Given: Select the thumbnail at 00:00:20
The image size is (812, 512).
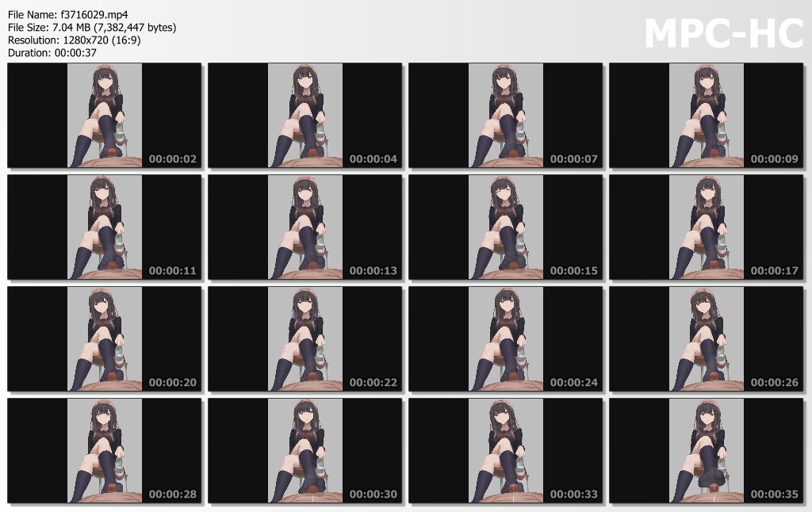Looking at the screenshot, I should 105,339.
